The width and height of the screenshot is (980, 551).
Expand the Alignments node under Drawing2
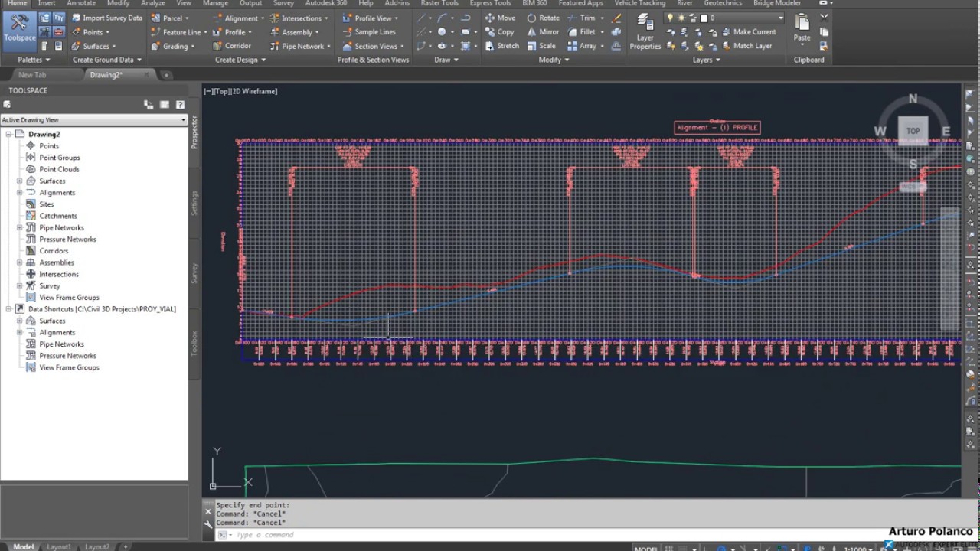click(x=20, y=193)
